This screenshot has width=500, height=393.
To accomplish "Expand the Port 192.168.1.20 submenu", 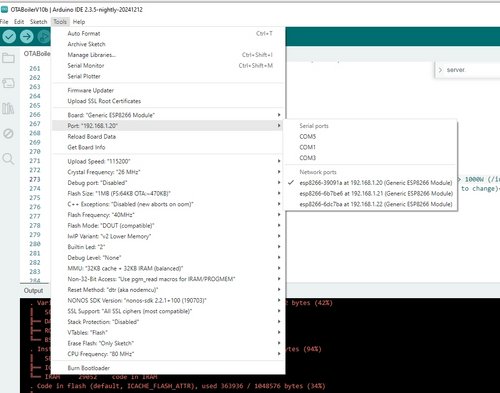I will coord(168,126).
